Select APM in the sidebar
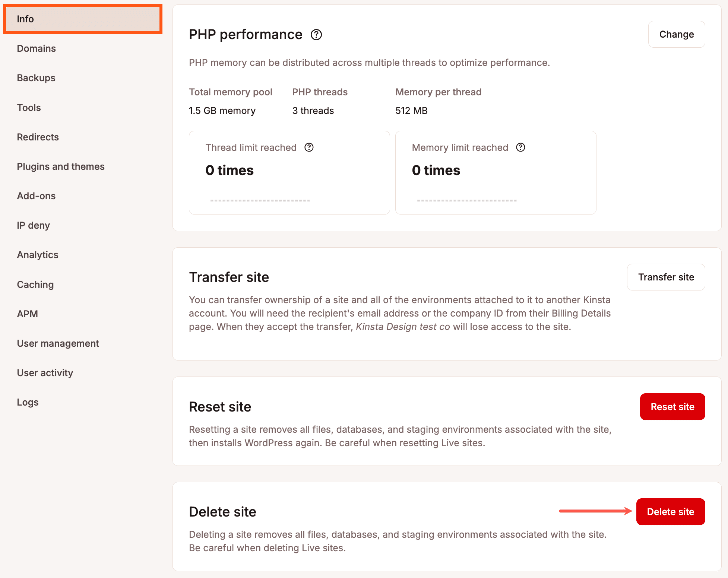This screenshot has width=728, height=578. click(x=27, y=314)
